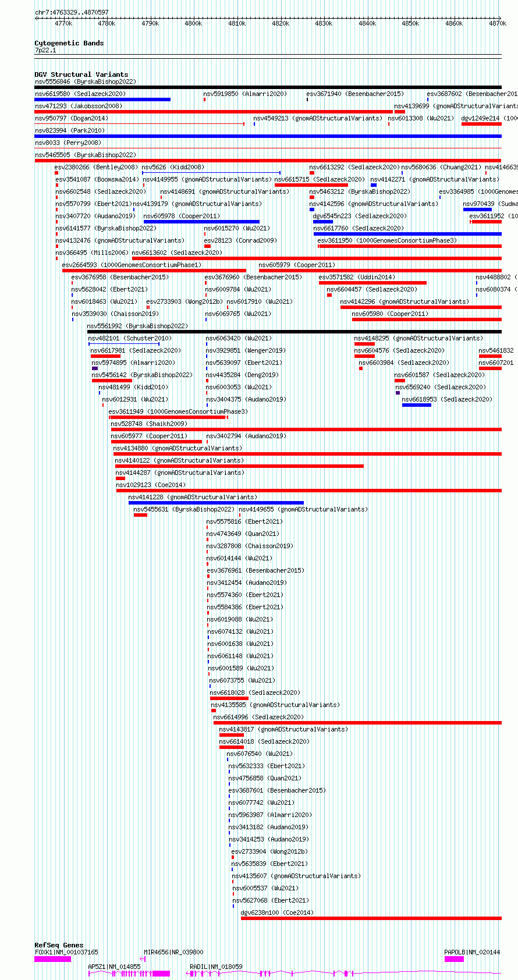Select nsv6614996 (Sedlazeck2020) label

coord(258,717)
